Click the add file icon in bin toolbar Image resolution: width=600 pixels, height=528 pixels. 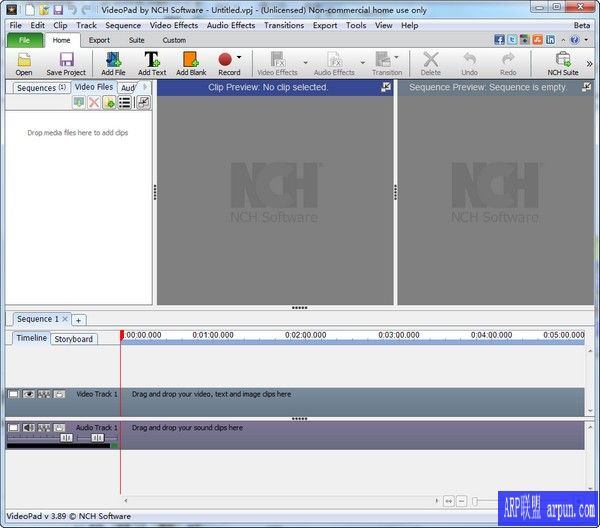109,103
